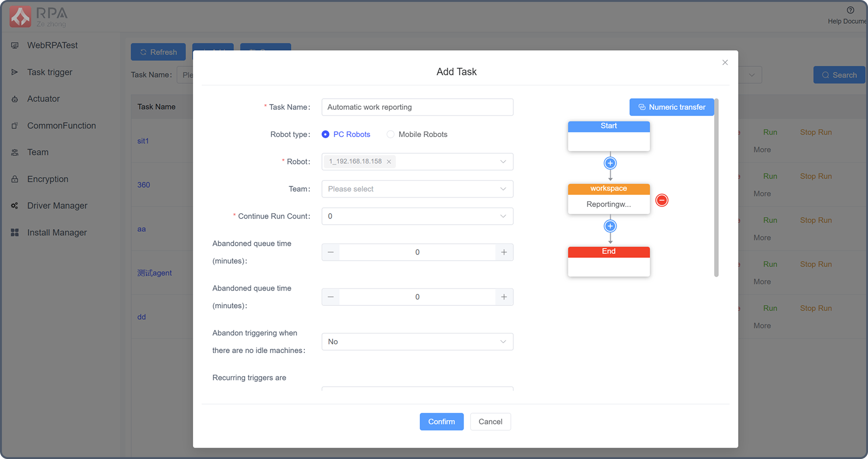Screen dimensions: 868x459
Task: Go to the Actuator section
Action: pyautogui.click(x=43, y=99)
